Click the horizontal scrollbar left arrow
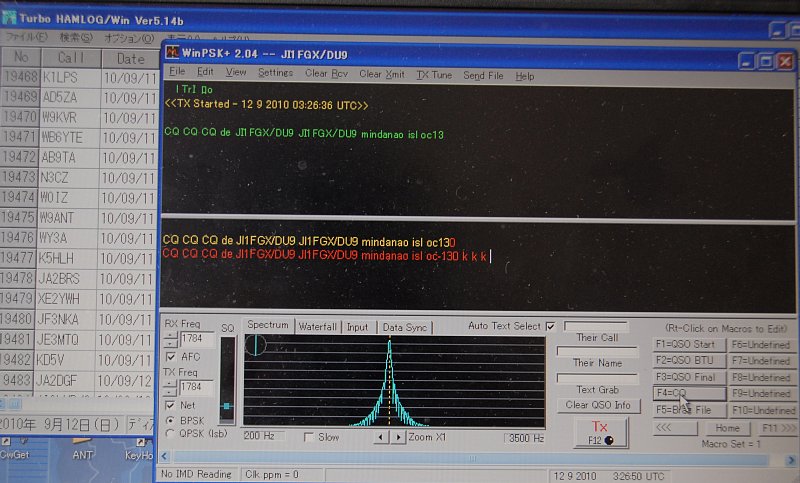 (165, 456)
